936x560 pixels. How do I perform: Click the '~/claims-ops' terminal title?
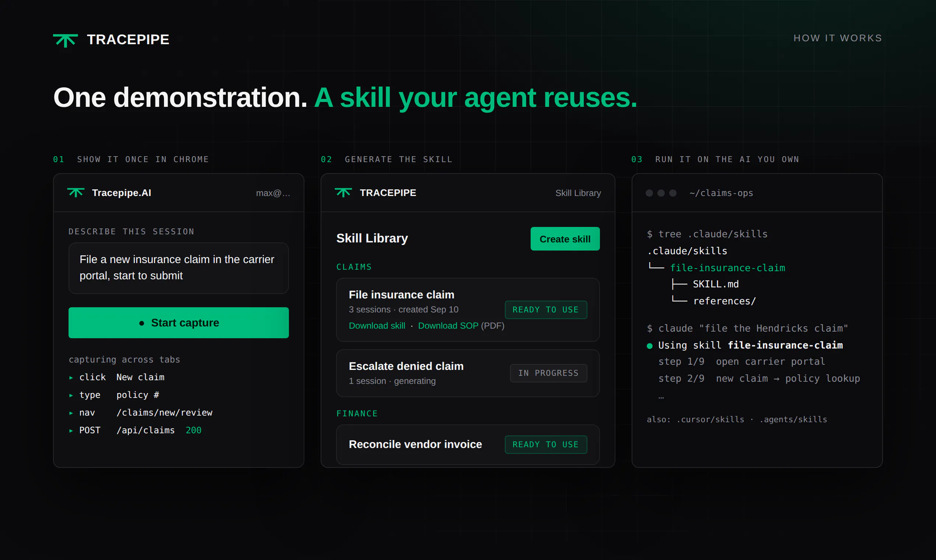coord(721,193)
